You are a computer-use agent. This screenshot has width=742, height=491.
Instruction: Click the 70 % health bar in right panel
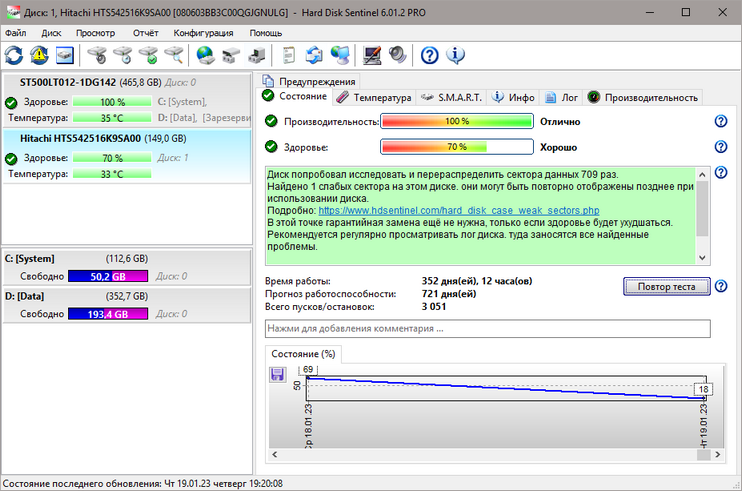457,147
